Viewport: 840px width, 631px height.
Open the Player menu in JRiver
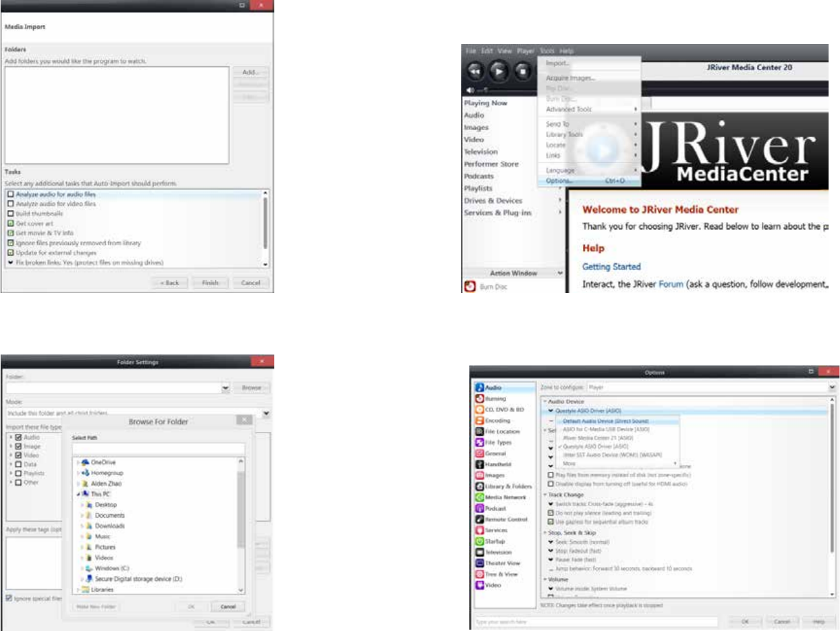(x=526, y=50)
